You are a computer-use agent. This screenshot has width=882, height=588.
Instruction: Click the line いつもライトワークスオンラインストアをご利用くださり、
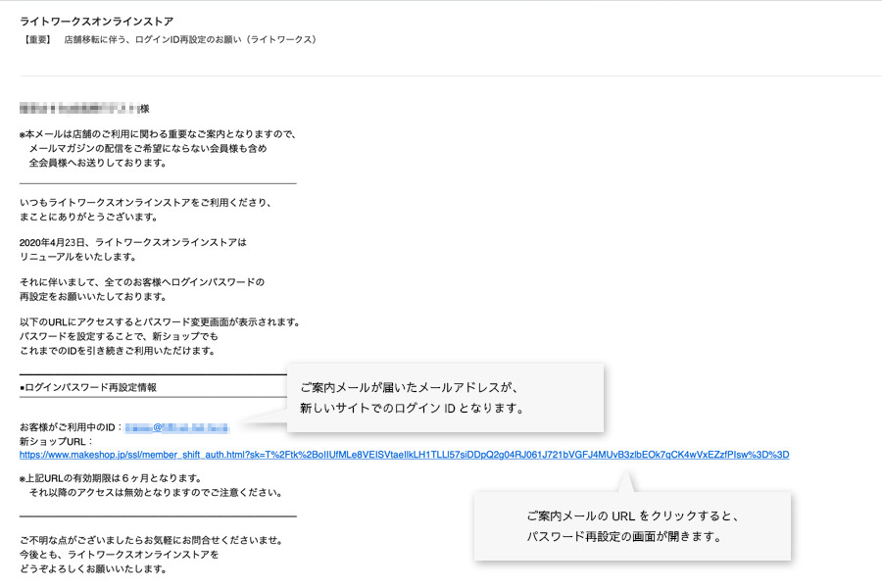coord(146,203)
